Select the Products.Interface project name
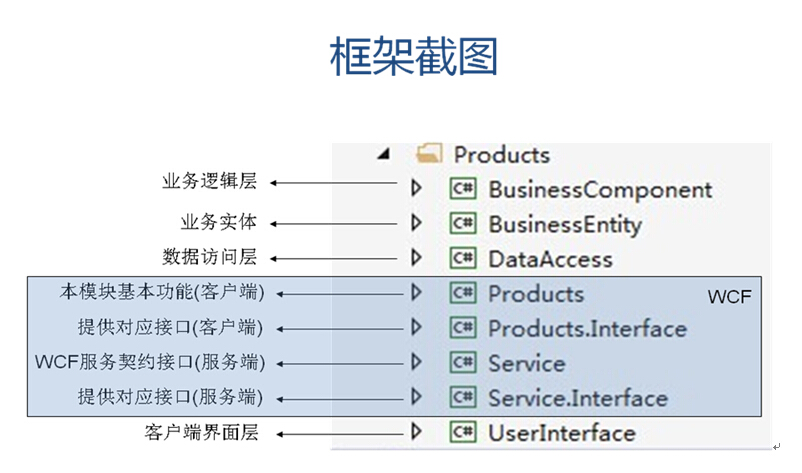802x473 pixels. (x=587, y=329)
